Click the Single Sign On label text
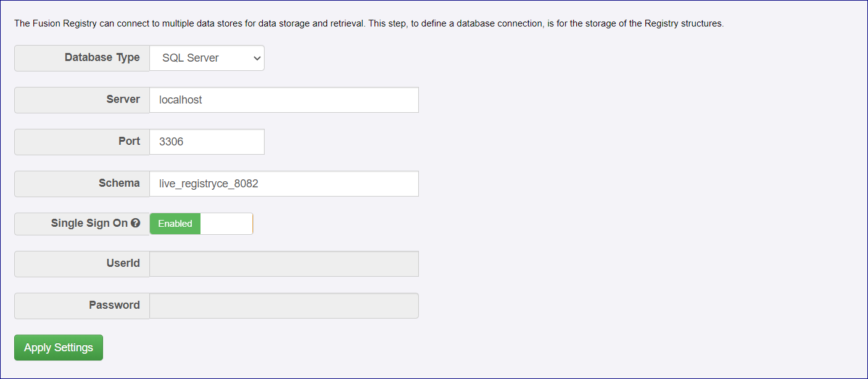The width and height of the screenshot is (868, 379). click(89, 223)
